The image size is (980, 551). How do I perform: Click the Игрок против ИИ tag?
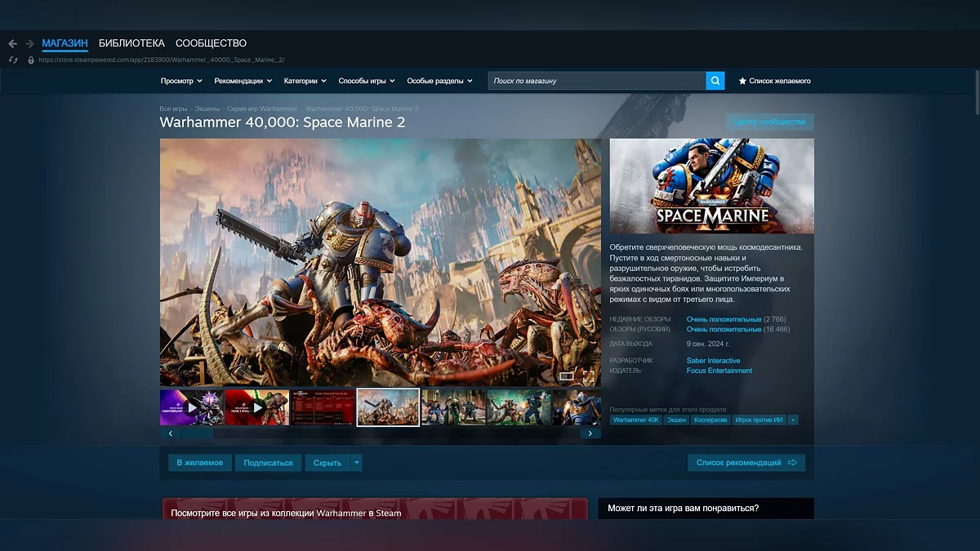pos(759,420)
